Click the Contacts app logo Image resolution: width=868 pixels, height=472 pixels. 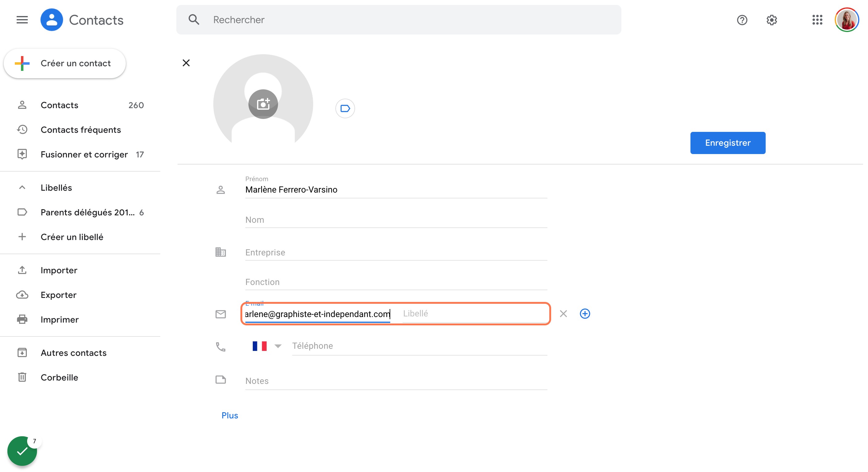51,20
